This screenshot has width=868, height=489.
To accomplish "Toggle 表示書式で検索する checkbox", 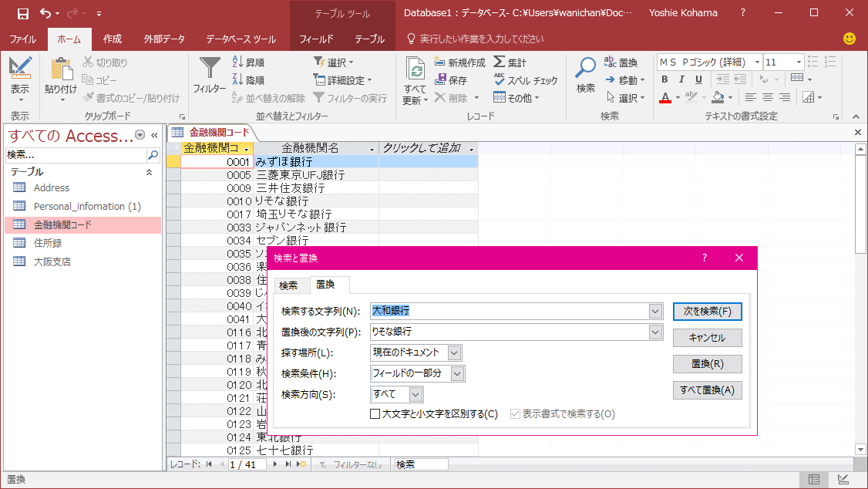I will coord(515,413).
